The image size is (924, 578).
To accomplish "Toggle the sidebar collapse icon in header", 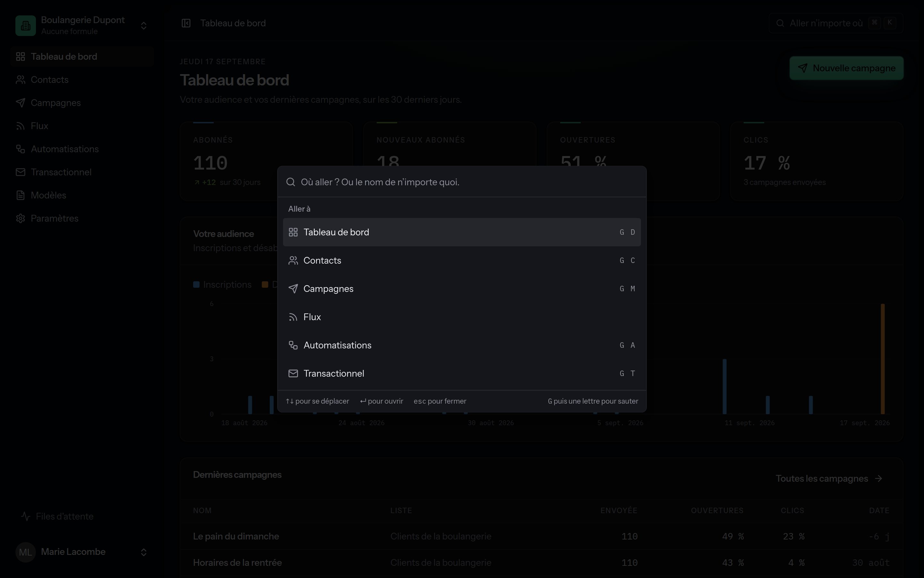I will (186, 23).
